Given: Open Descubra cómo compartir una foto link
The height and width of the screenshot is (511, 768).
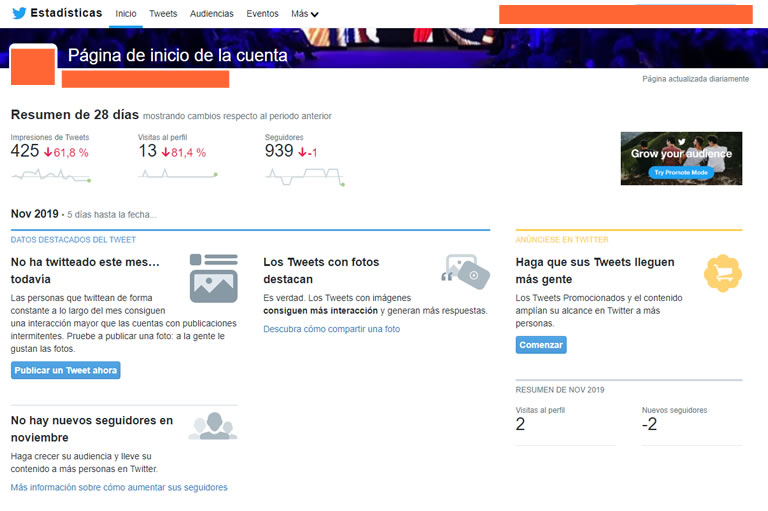Looking at the screenshot, I should [x=332, y=329].
